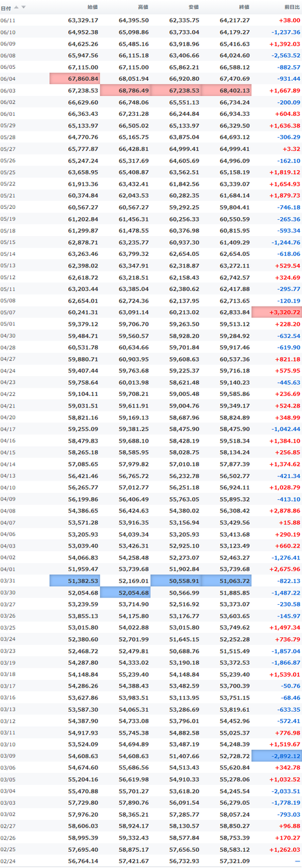The image size is (302, 868).
Task: Select the highlighted closing price 68,402.13
Action: [226, 90]
